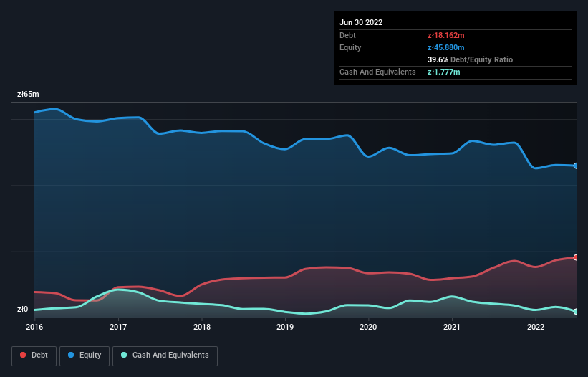Click the zł1.777m cash value

point(443,72)
